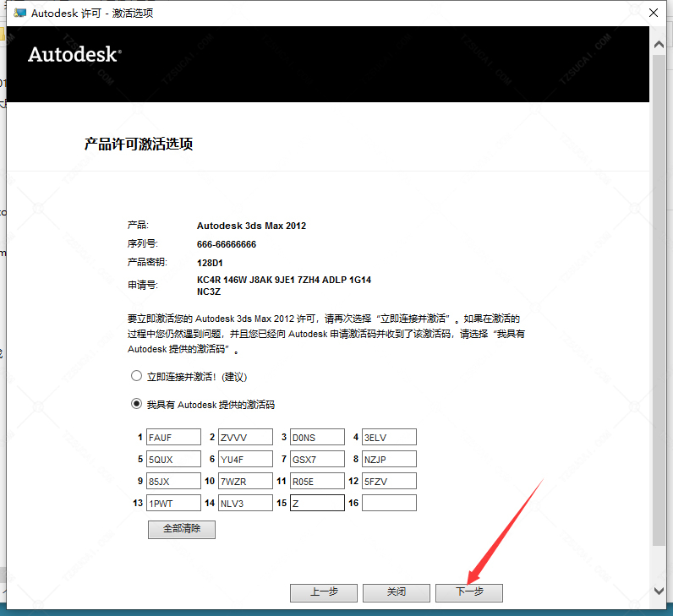Click activation code field 15 containing Z

pos(317,503)
